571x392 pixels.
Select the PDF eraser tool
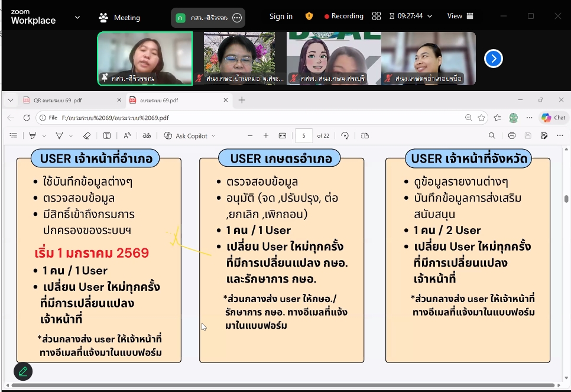pos(87,136)
